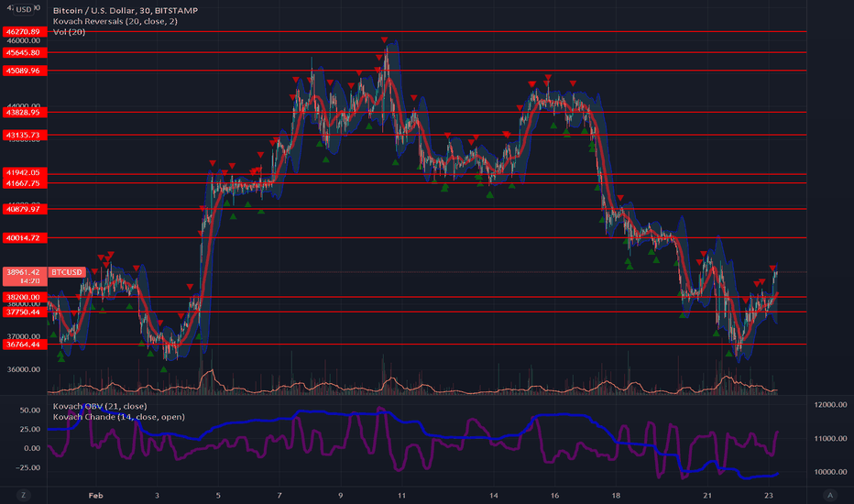
Task: Click the current price 38961.42 label
Action: point(25,276)
